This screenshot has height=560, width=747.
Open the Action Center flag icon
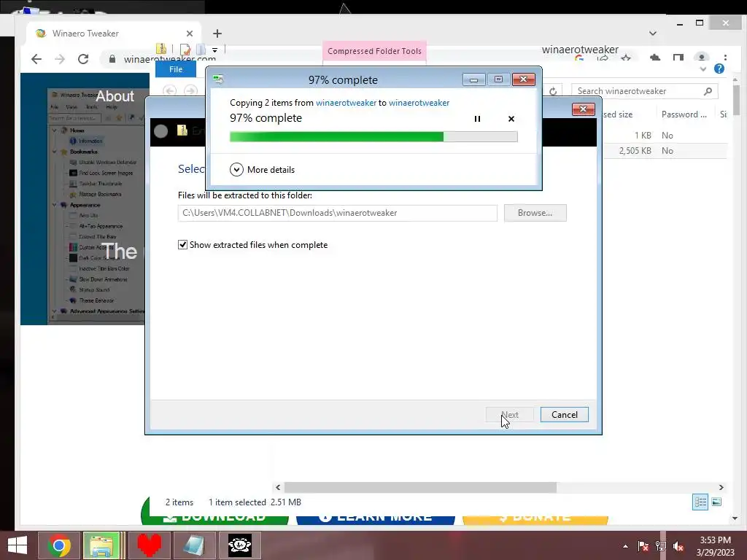(x=643, y=546)
